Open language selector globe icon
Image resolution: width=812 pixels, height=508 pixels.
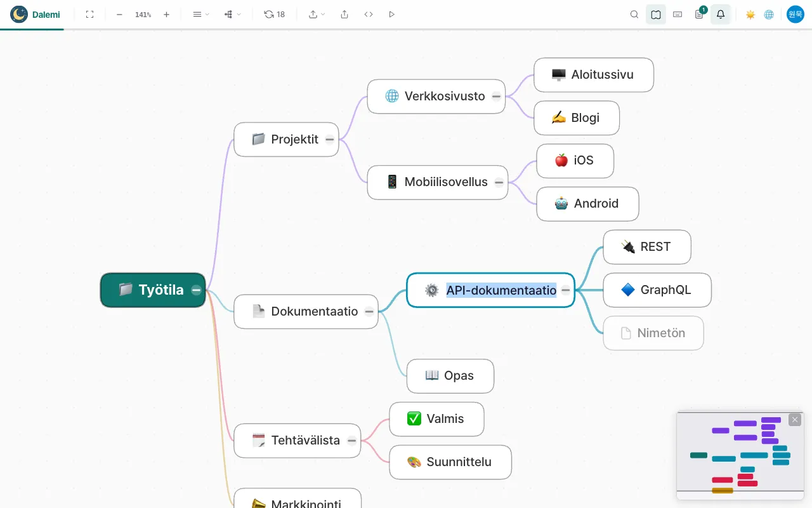click(769, 14)
